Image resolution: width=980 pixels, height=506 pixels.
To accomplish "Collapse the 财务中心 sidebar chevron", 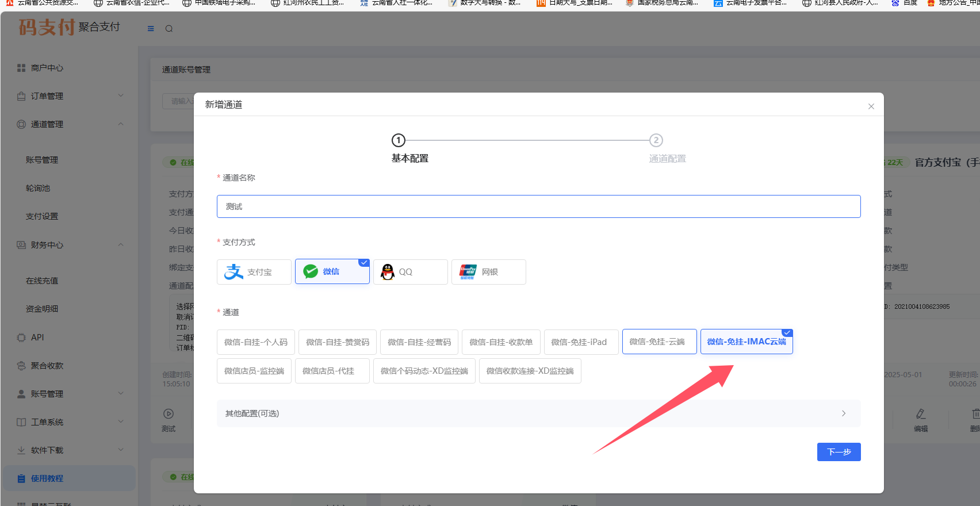I will point(121,244).
